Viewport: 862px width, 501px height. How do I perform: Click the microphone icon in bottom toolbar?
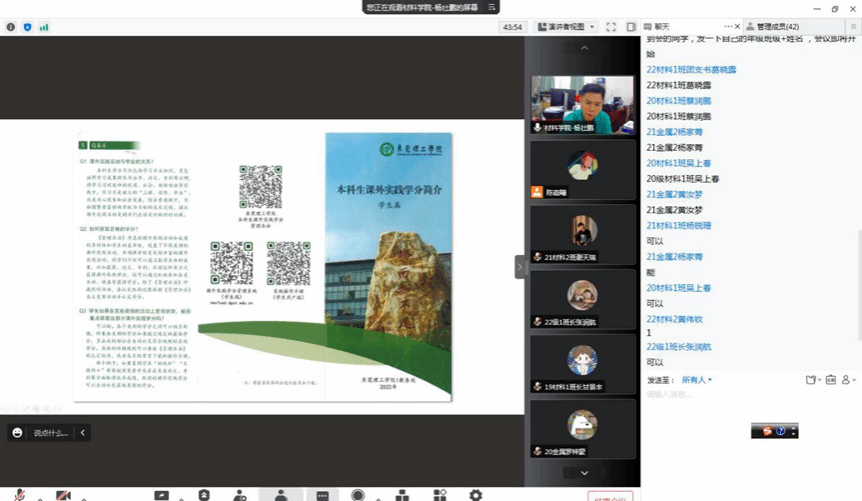click(x=19, y=495)
